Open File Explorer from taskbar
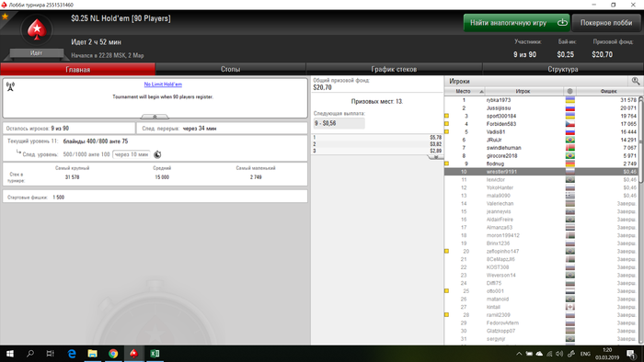This screenshot has width=644, height=362. pyautogui.click(x=92, y=354)
